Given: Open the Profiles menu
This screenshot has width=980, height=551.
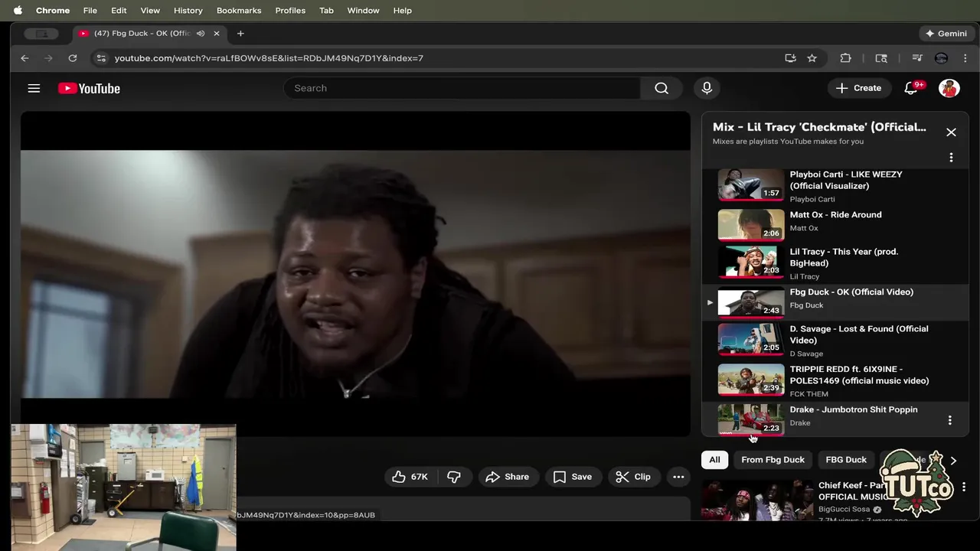Looking at the screenshot, I should point(290,11).
